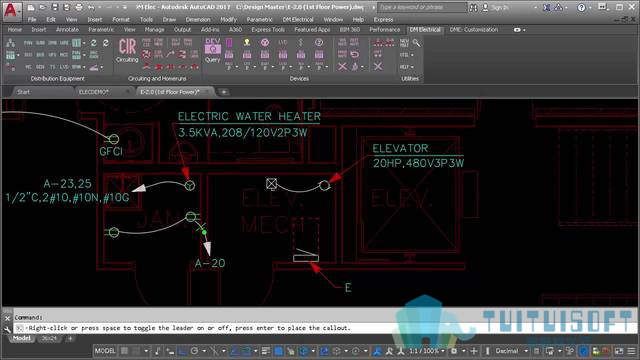
Task: Expand the Circuiting and Homeruns panel title
Action: [x=157, y=78]
